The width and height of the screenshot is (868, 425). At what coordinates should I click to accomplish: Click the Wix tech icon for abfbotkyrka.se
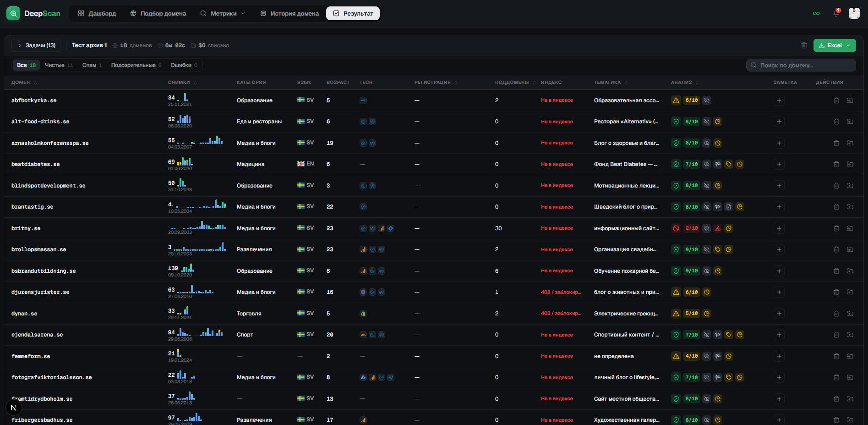pyautogui.click(x=363, y=100)
